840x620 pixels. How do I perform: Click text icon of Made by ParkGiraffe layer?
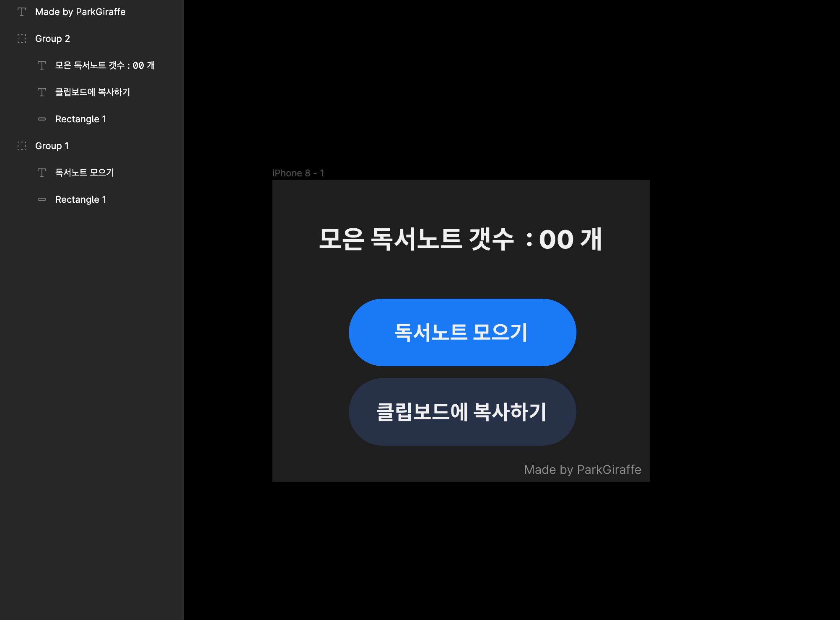(x=22, y=12)
